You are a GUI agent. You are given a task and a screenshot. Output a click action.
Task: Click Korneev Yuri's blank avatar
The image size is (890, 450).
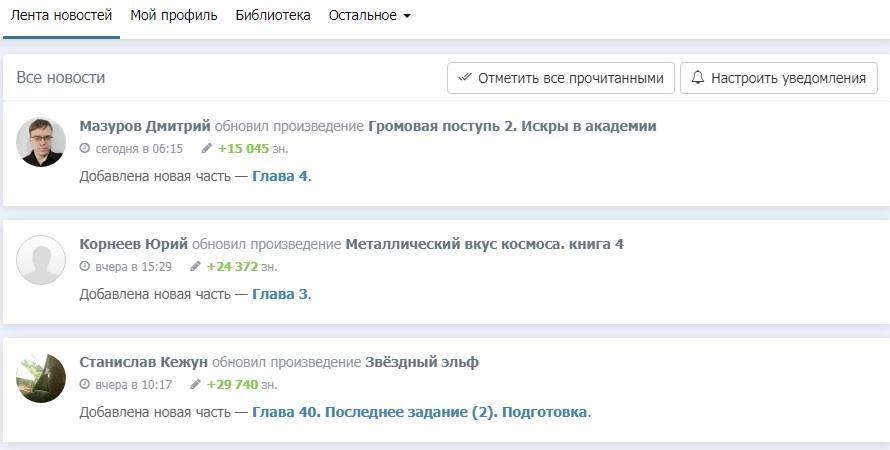point(41,260)
